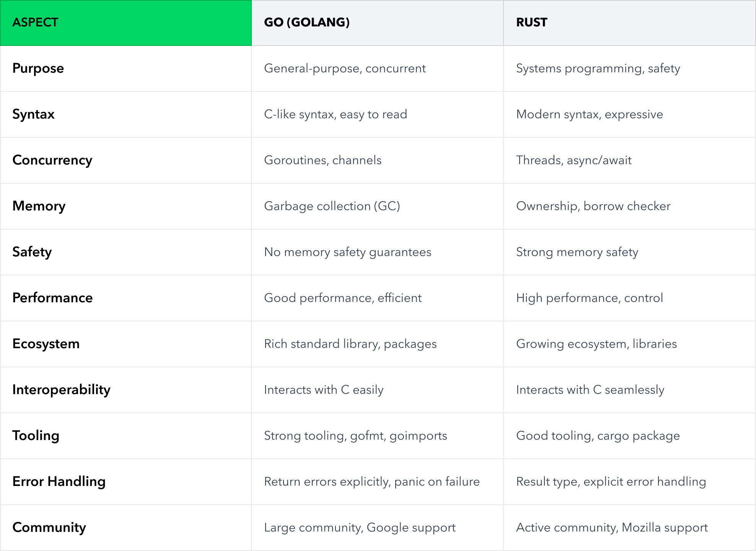756x551 pixels.
Task: Select the Purpose row label
Action: coord(38,68)
